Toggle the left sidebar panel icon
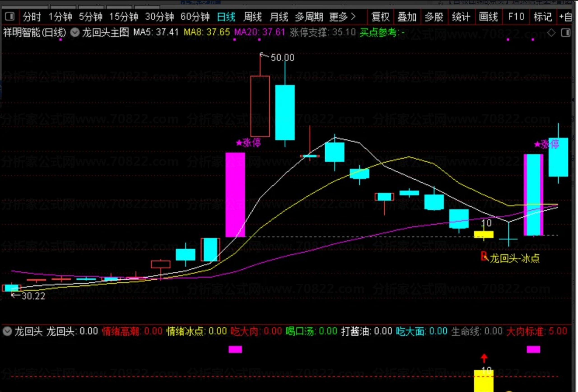Screen dimensions: 578x392 [10, 17]
